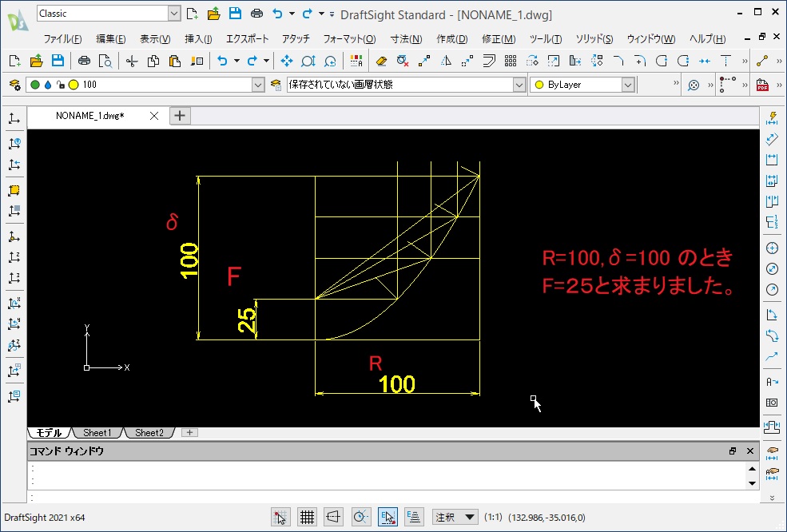The height and width of the screenshot is (532, 787).
Task: Open a drawing via the folder icon
Action: tap(36, 62)
